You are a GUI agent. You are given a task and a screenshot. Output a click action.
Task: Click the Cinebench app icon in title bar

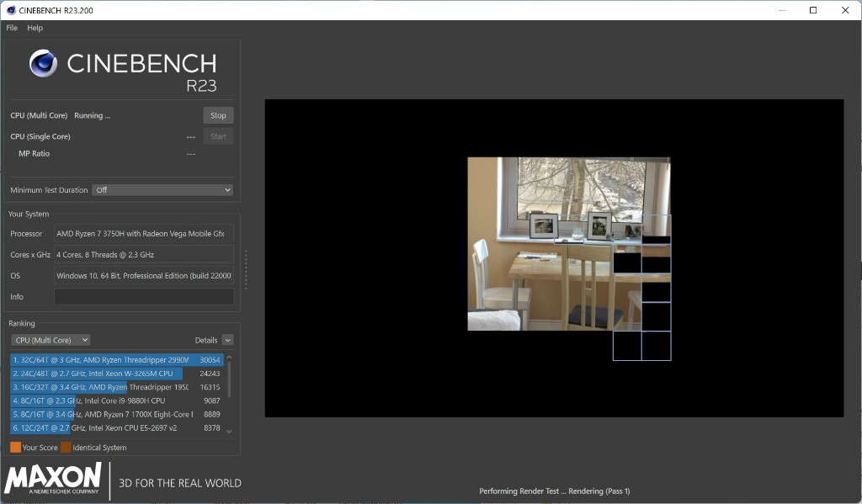(x=10, y=10)
